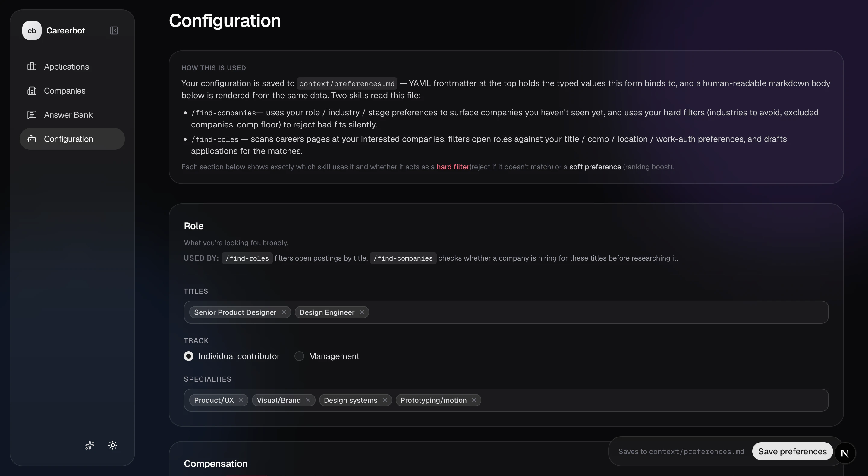Click the Answer Bank message icon
868x476 pixels.
tap(32, 115)
